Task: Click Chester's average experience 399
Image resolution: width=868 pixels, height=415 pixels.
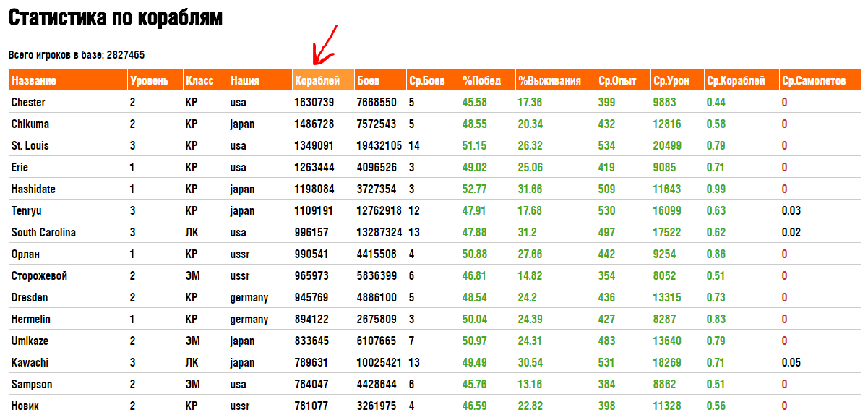Action: point(607,103)
